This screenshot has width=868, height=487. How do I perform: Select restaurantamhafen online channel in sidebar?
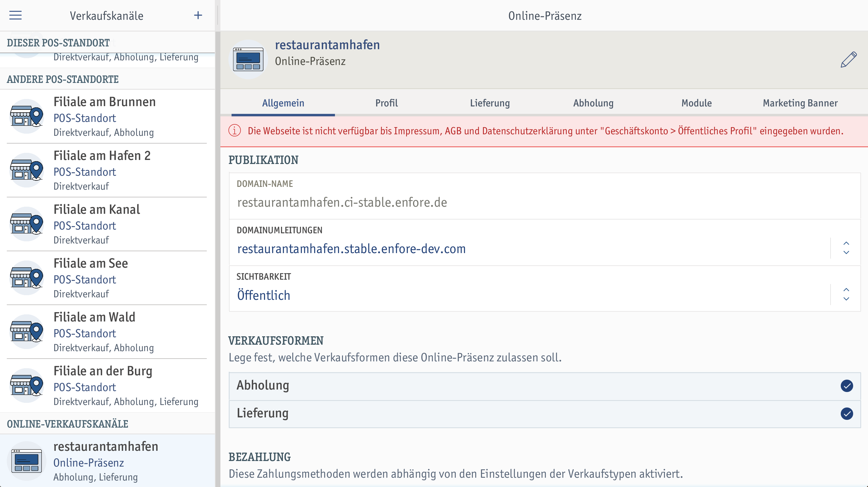click(107, 461)
